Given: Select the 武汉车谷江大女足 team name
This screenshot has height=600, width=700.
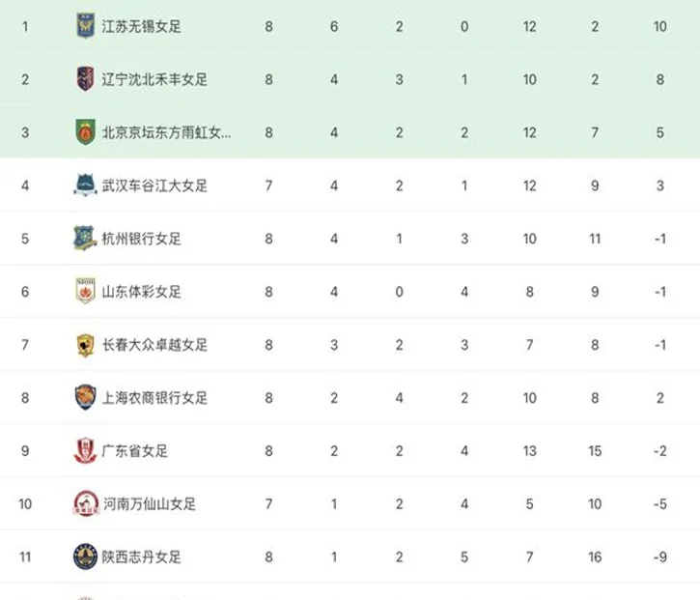Looking at the screenshot, I should (x=154, y=186).
